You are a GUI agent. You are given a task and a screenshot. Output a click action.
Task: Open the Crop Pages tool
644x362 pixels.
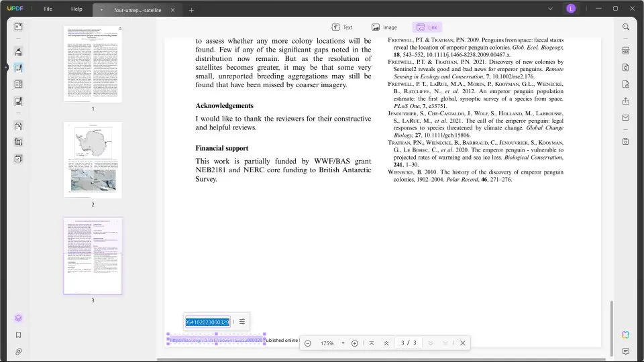[18, 142]
